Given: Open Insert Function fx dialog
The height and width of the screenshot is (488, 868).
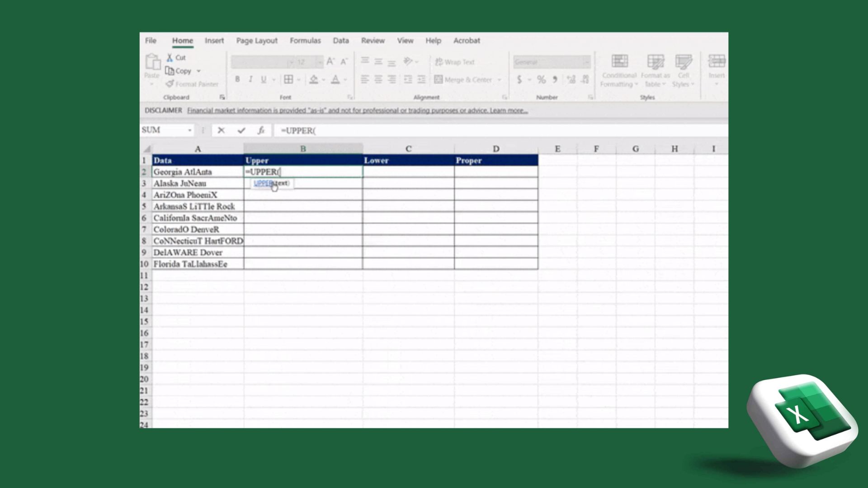Looking at the screenshot, I should pos(261,131).
